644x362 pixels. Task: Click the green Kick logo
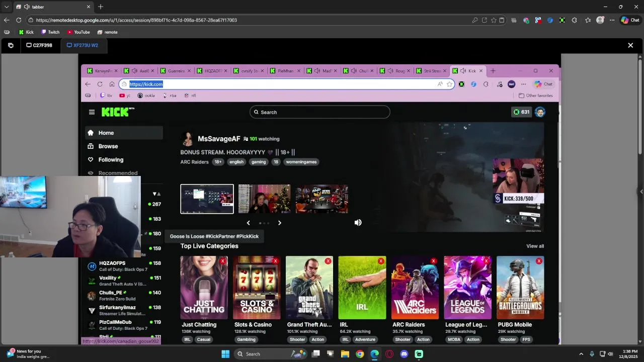(x=118, y=112)
